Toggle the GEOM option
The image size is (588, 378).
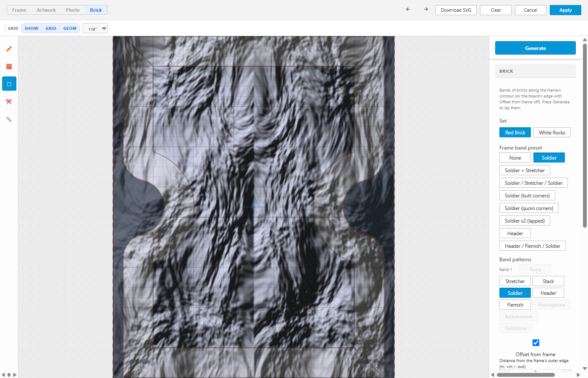(70, 29)
